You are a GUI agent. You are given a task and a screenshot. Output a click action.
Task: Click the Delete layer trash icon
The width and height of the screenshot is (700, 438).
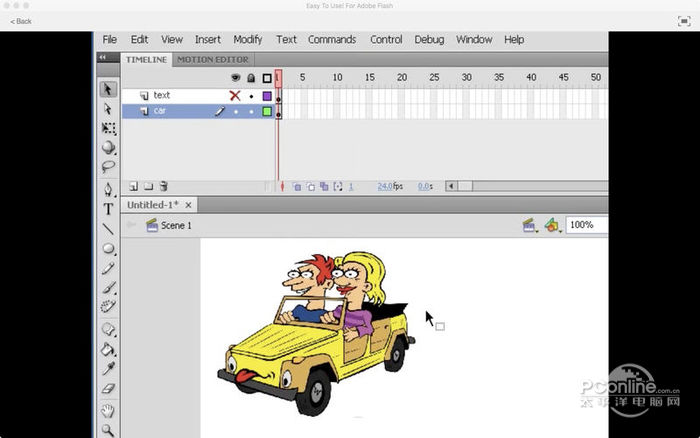point(164,186)
